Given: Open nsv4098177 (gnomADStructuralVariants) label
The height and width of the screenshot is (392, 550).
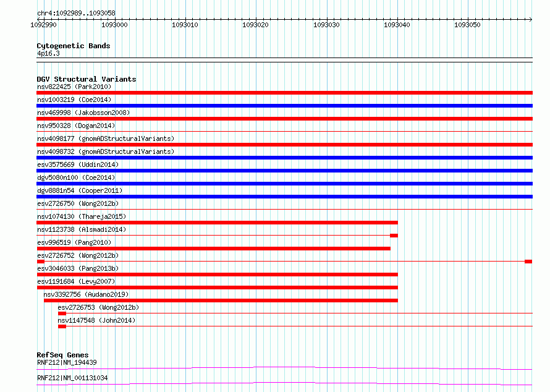Looking at the screenshot, I should pos(106,138).
